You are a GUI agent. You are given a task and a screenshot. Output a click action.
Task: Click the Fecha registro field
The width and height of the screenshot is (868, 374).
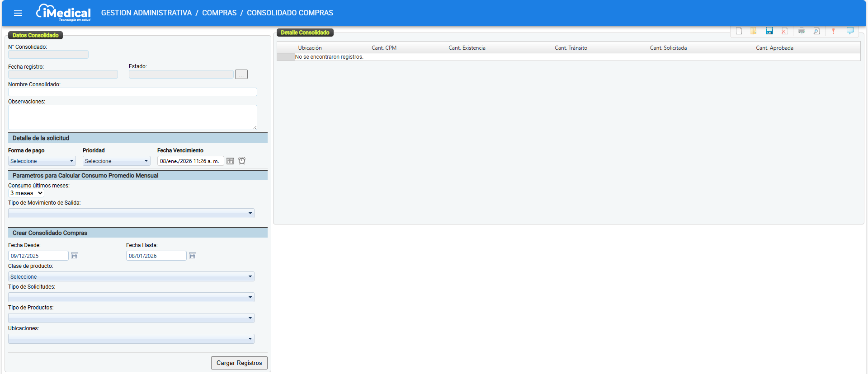click(63, 75)
